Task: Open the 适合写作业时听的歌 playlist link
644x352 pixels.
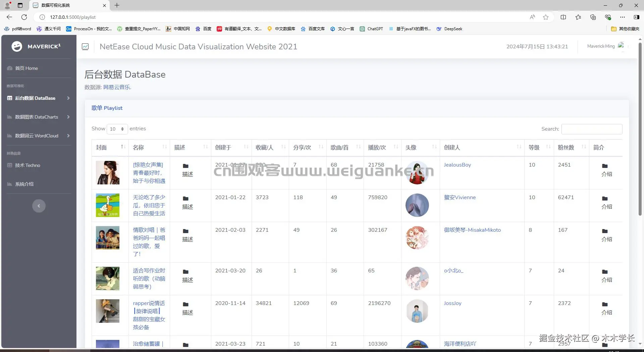Action: pos(149,278)
